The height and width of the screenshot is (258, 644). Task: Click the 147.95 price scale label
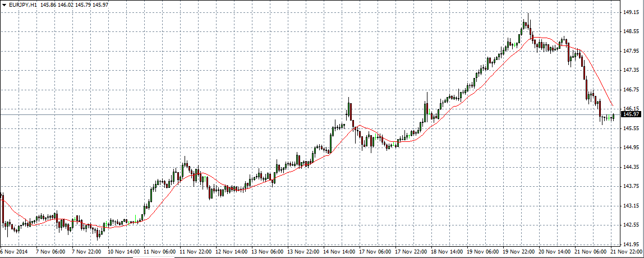click(630, 51)
